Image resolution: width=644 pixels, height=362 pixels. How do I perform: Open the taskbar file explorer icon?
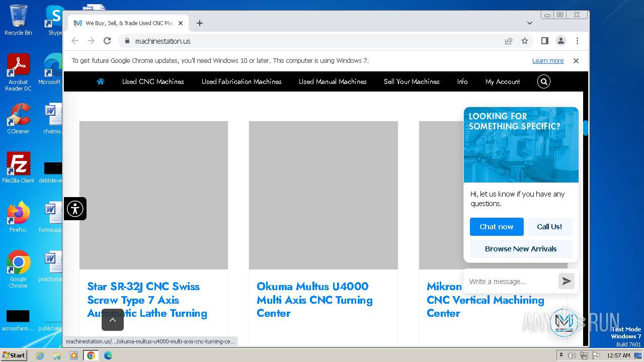[x=57, y=355]
